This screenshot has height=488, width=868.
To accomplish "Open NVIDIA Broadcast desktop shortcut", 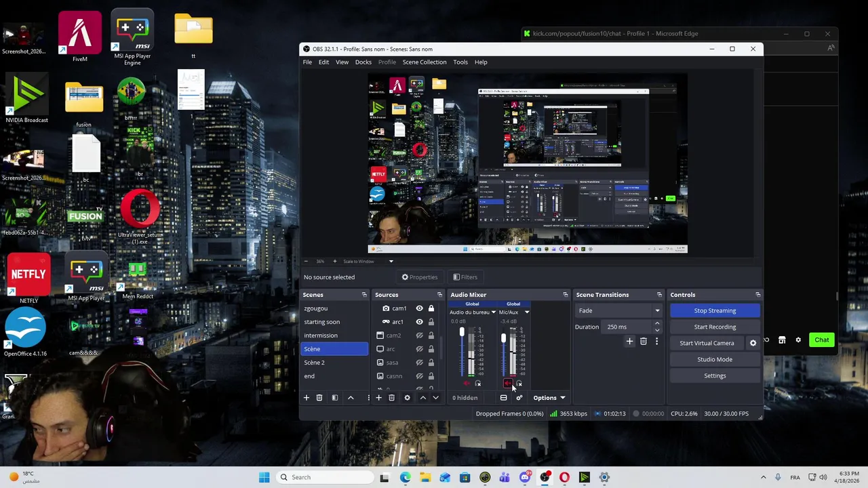I will (x=27, y=99).
